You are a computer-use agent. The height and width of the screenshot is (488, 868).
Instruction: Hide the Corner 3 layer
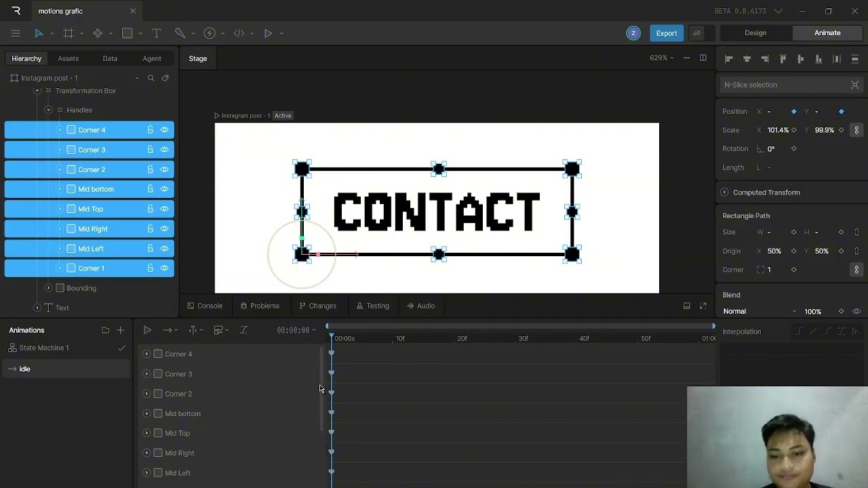pos(164,150)
